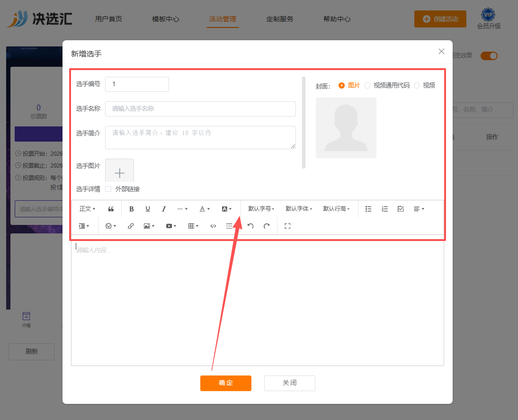Open the background color dropdown

pos(227,209)
